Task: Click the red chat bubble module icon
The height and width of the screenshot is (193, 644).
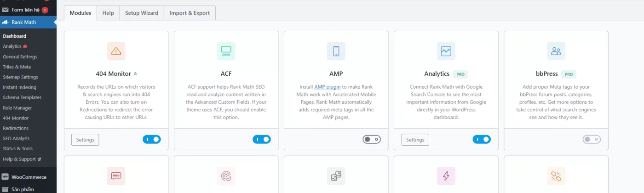Action: tap(116, 176)
